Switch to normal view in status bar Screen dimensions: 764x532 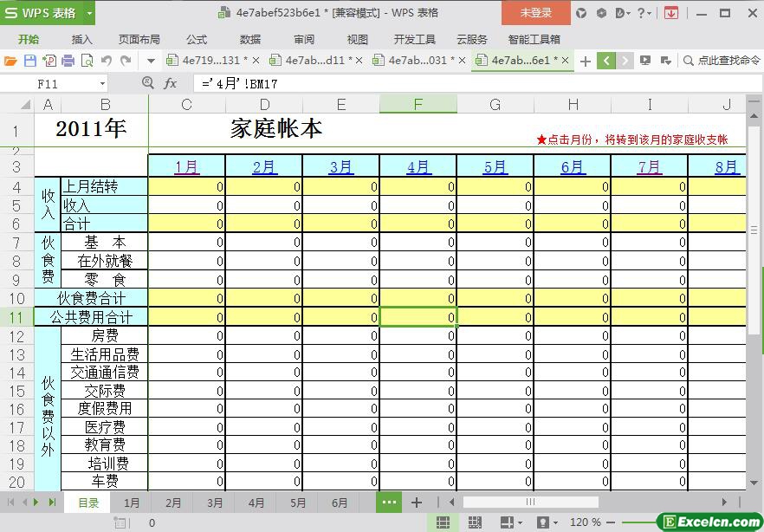click(x=443, y=522)
